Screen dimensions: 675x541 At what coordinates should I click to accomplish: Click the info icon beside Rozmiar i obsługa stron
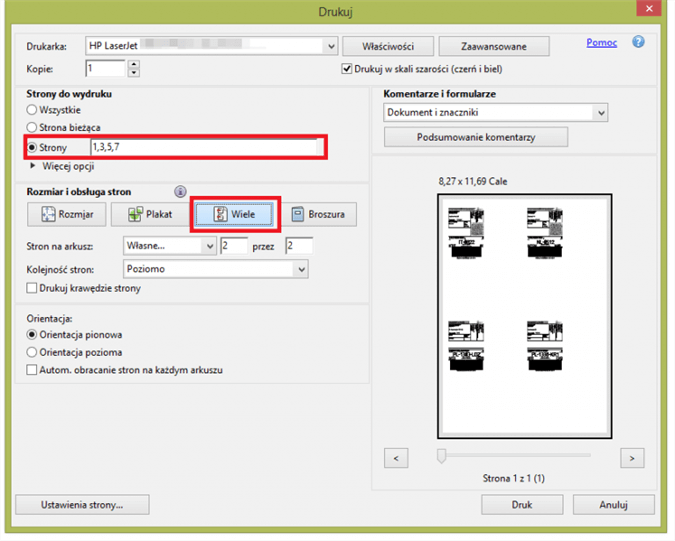tap(180, 191)
